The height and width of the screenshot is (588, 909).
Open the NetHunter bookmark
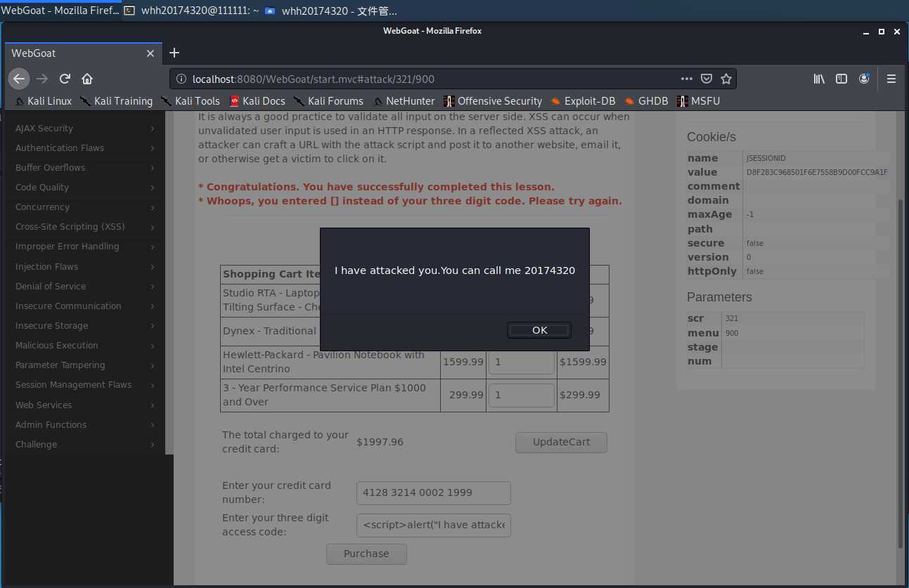(x=404, y=101)
